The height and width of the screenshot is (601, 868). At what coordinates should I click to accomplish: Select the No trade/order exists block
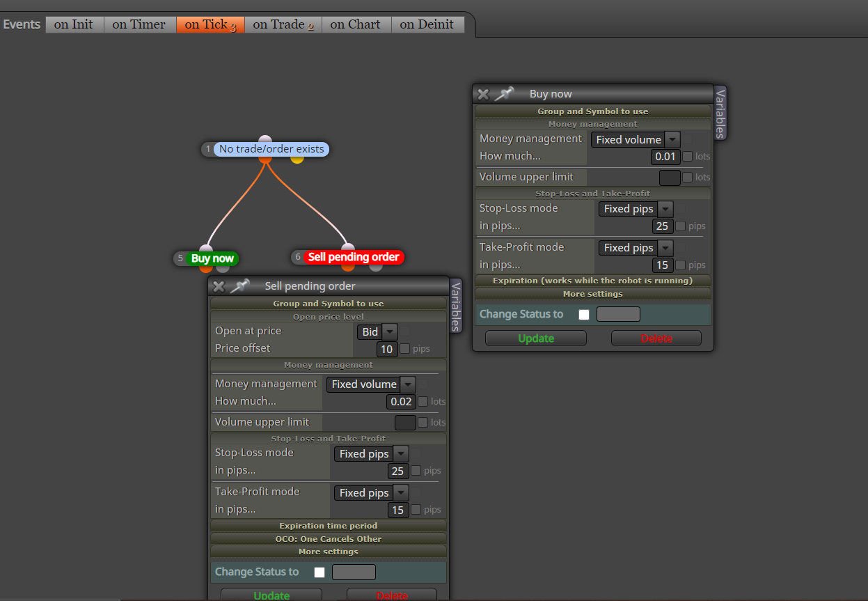[271, 149]
